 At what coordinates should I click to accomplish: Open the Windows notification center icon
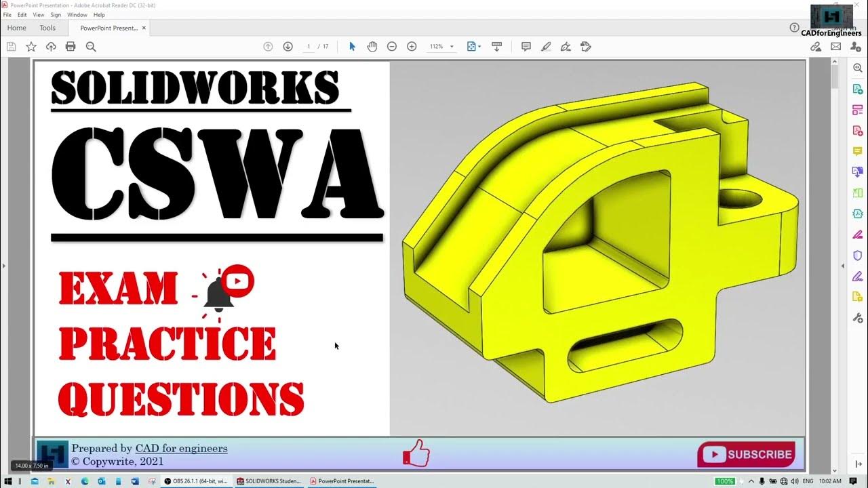point(854,481)
